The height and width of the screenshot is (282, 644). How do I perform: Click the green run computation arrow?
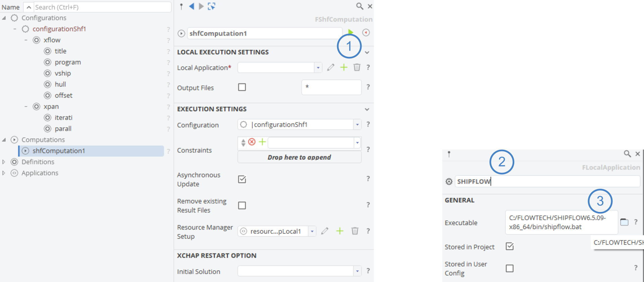pyautogui.click(x=350, y=32)
